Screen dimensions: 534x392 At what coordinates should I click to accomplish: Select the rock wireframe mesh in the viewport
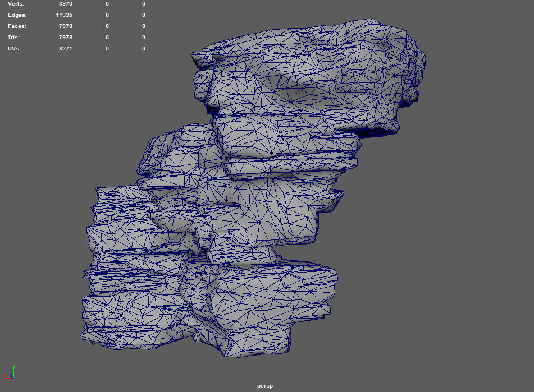pyautogui.click(x=253, y=188)
